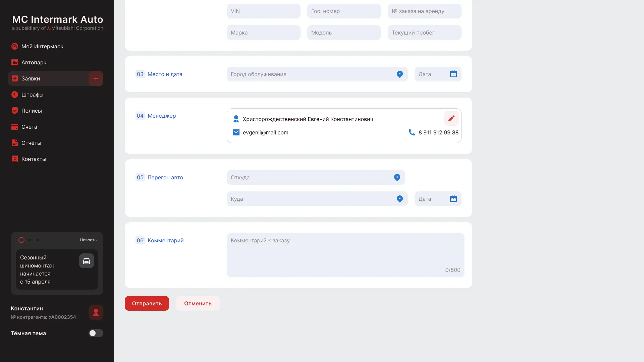
Task: Click the 04 Менеджер heading
Action: pos(156,116)
